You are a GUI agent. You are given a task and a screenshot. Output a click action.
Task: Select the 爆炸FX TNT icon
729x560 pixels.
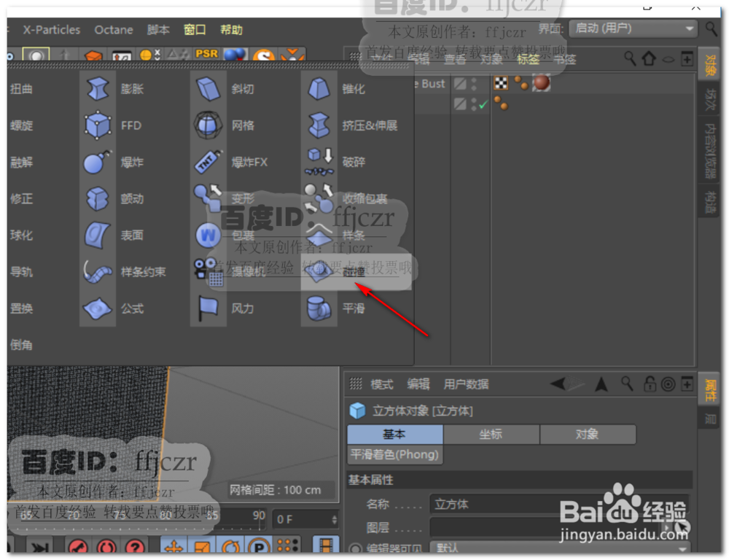tap(208, 162)
